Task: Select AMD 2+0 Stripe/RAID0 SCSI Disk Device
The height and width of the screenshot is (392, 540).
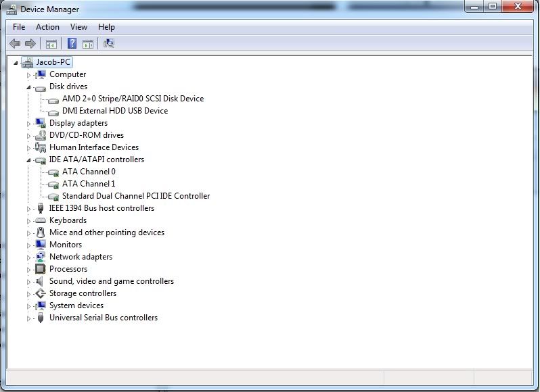Action: point(133,99)
